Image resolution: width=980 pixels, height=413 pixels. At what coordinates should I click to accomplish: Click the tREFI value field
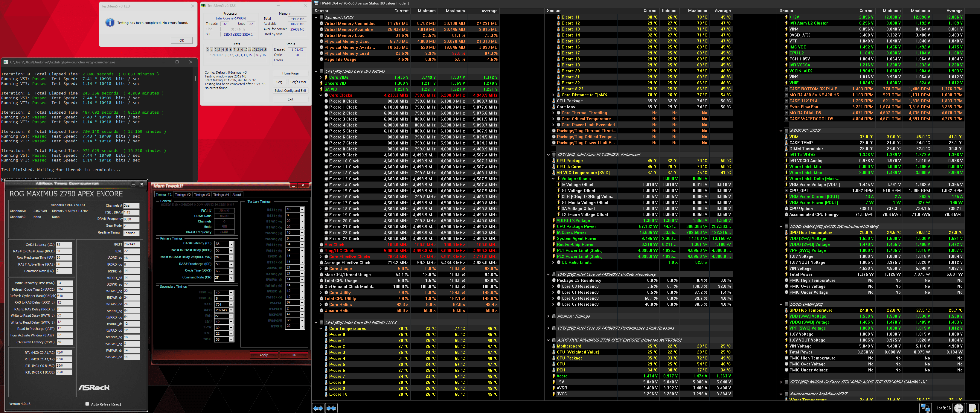click(131, 244)
